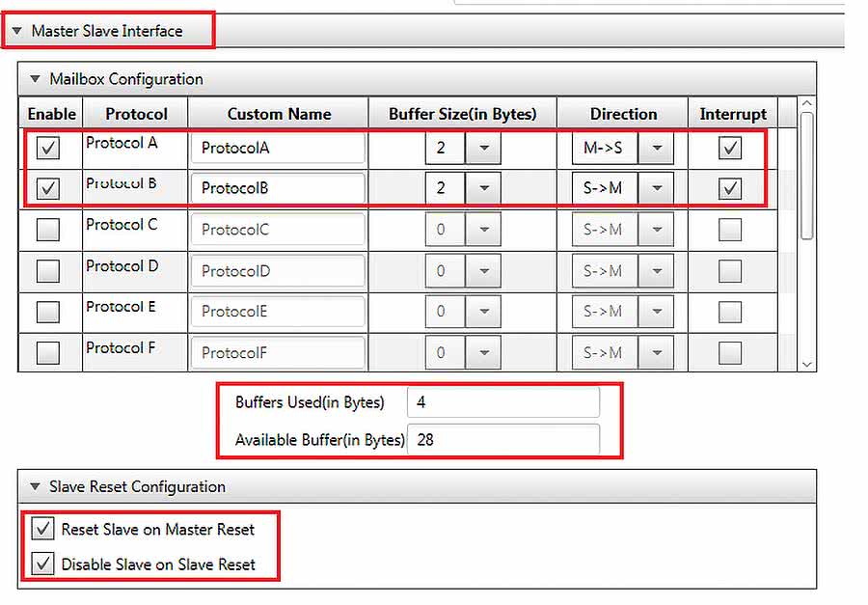Toggle Disable Slave on Slave Reset
Image resolution: width=868 pixels, height=605 pixels.
[x=42, y=564]
